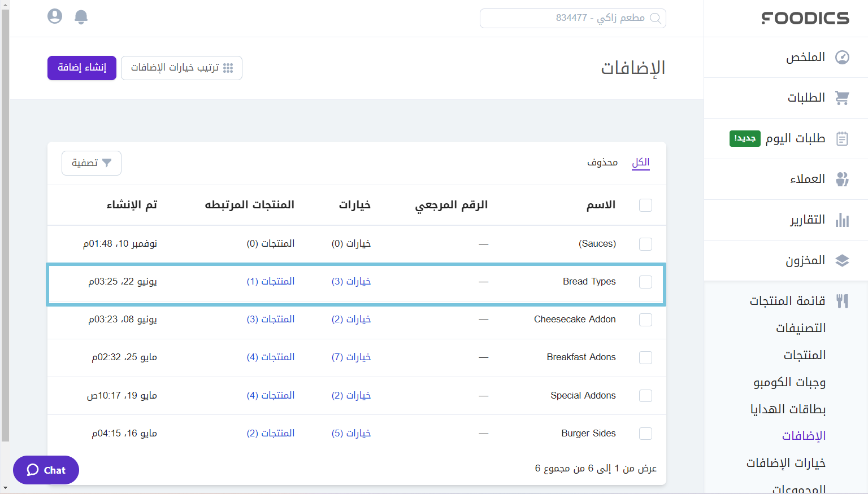Click the page vertical scrollbar
The height and width of the screenshot is (494, 868).
pos(5,226)
